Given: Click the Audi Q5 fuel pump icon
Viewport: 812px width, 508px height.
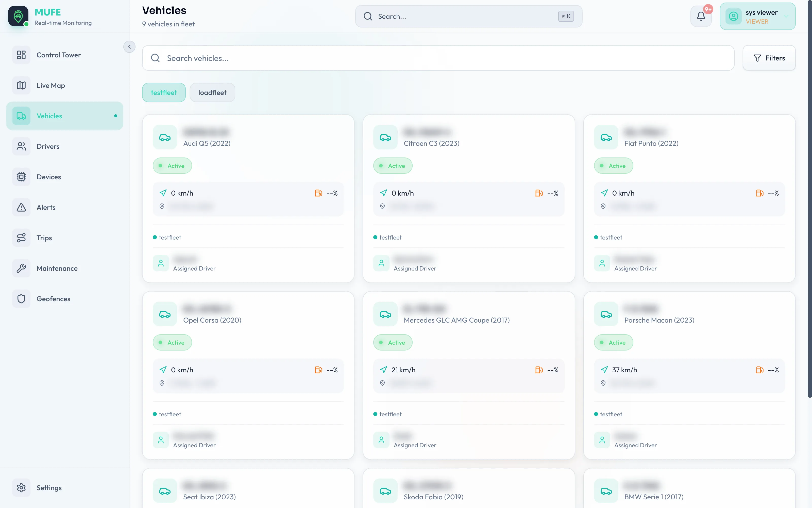Looking at the screenshot, I should (318, 193).
